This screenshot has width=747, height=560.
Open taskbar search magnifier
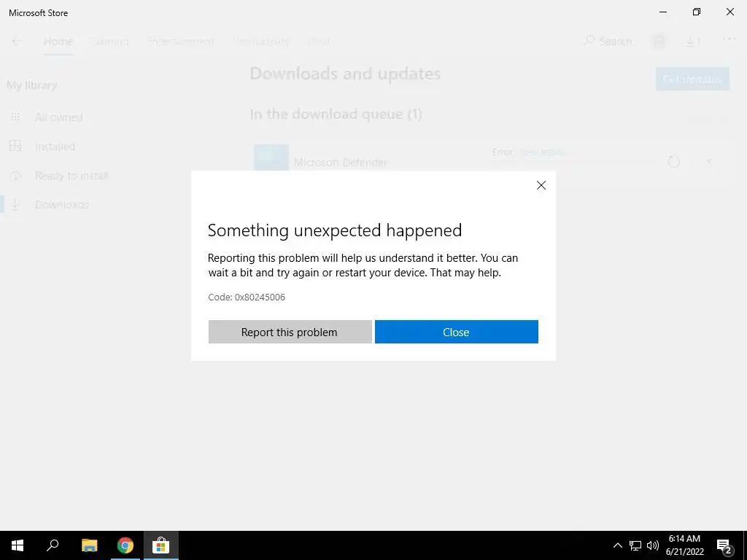(x=53, y=545)
